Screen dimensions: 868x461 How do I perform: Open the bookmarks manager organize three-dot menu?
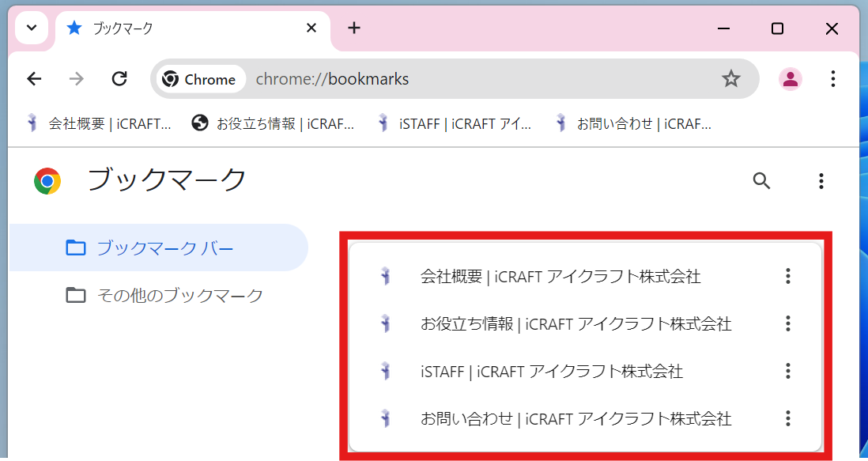point(821,180)
